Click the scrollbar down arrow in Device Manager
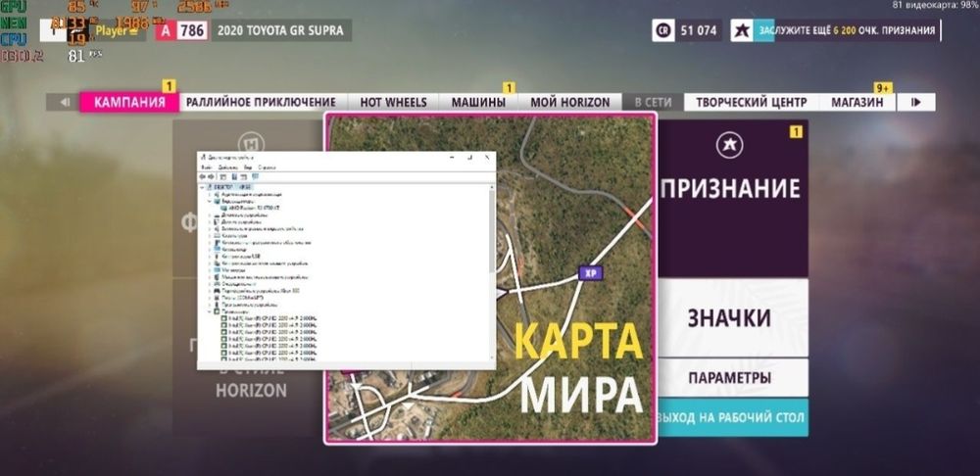Image resolution: width=980 pixels, height=476 pixels. pyautogui.click(x=491, y=357)
